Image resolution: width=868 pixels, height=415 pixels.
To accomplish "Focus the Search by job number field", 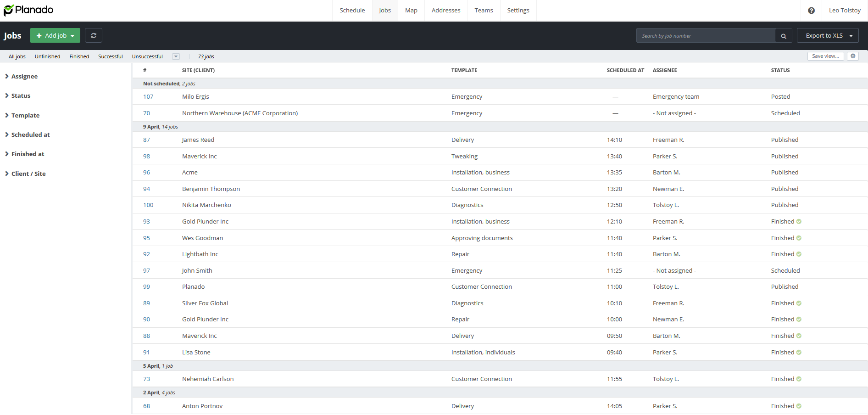I will [x=706, y=36].
